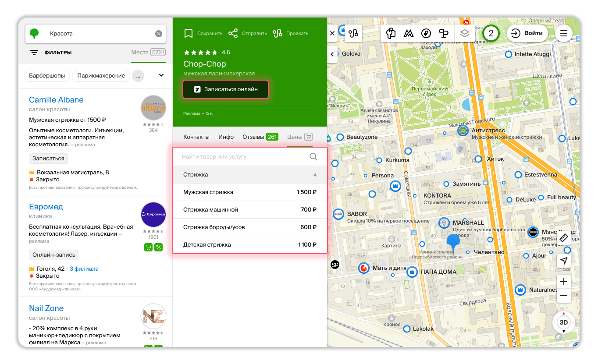The image size is (598, 364).
Task: Open the green circle with number 2
Action: click(x=491, y=33)
